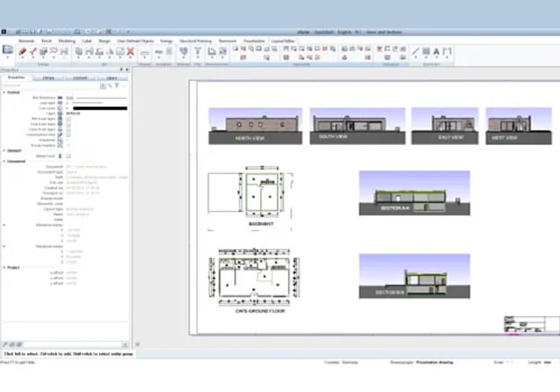Switch to the Connect palette tab

pos(80,78)
